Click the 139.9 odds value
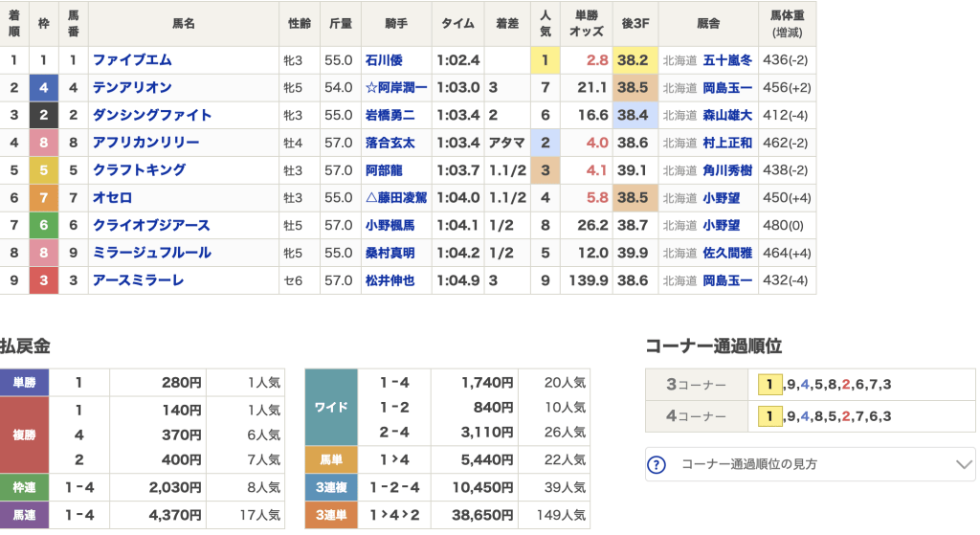This screenshot has width=980, height=535. pyautogui.click(x=589, y=280)
